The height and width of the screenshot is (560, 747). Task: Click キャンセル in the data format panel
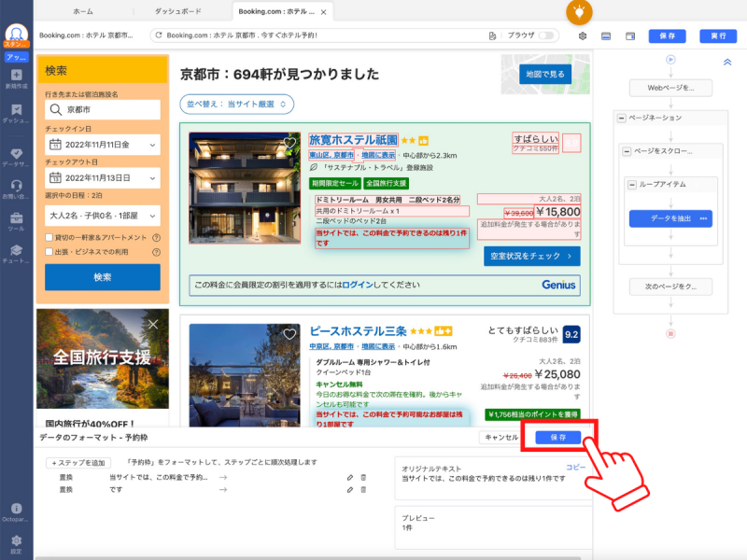point(501,437)
